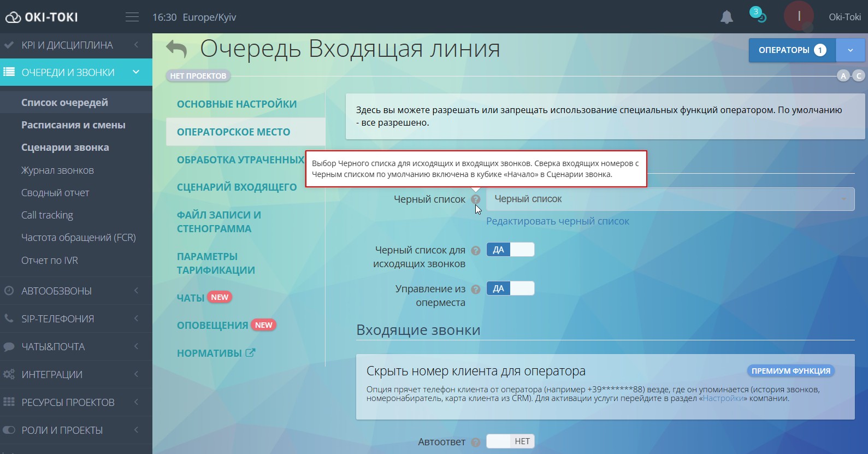
Task: Click the user avatar circle
Action: click(799, 16)
